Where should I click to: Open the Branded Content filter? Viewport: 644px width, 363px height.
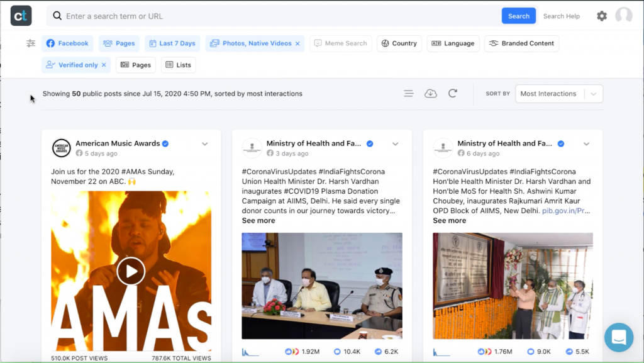click(x=521, y=43)
